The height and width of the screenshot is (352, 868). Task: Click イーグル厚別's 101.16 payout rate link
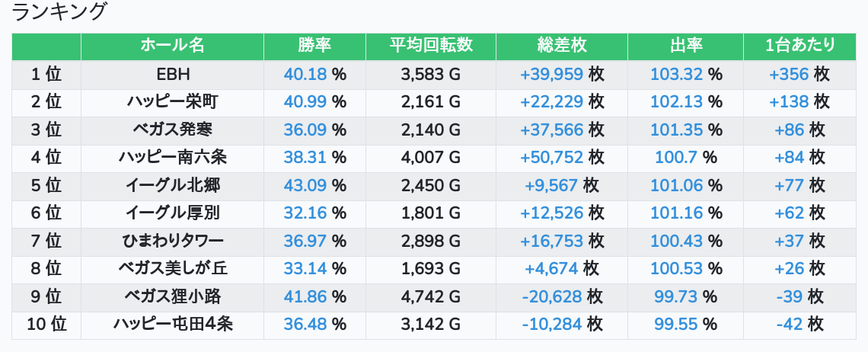675,213
